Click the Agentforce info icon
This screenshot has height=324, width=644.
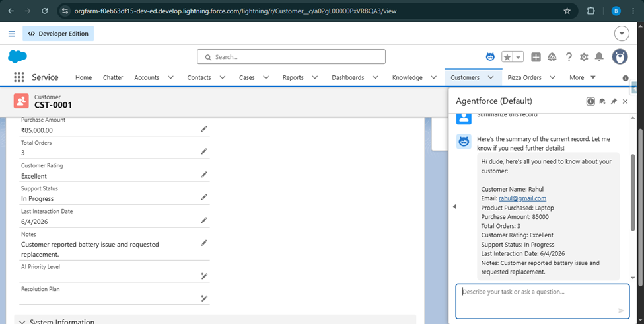[x=590, y=101]
